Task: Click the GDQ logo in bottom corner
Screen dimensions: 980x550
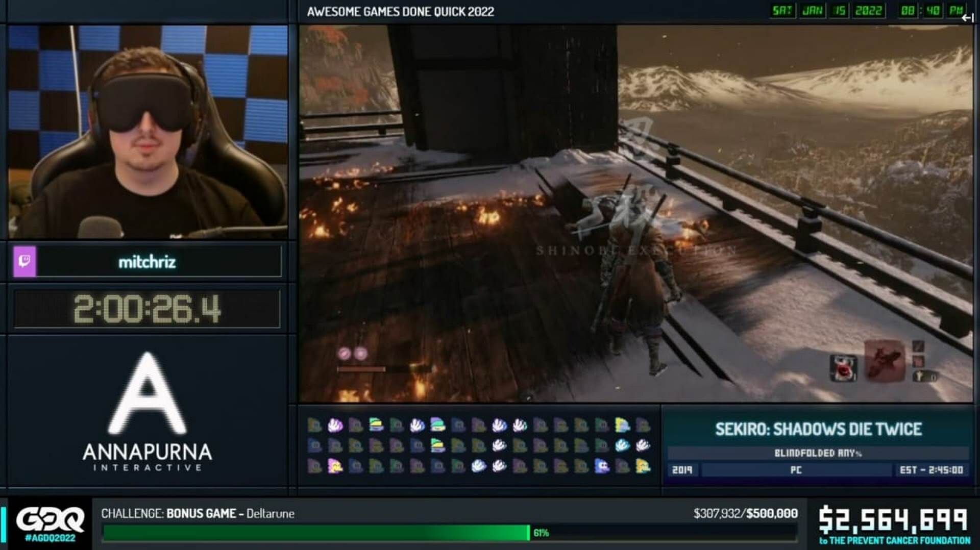Action: (x=50, y=519)
